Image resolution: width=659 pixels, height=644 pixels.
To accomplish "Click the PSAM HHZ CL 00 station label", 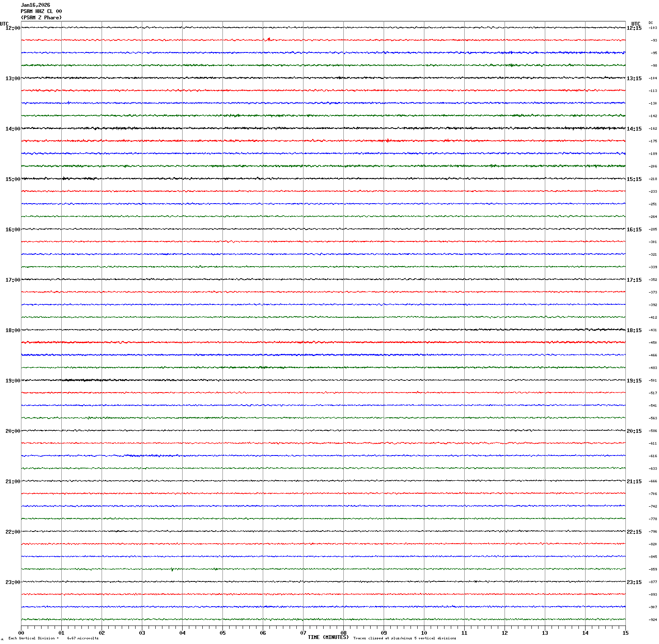I will coord(41,11).
